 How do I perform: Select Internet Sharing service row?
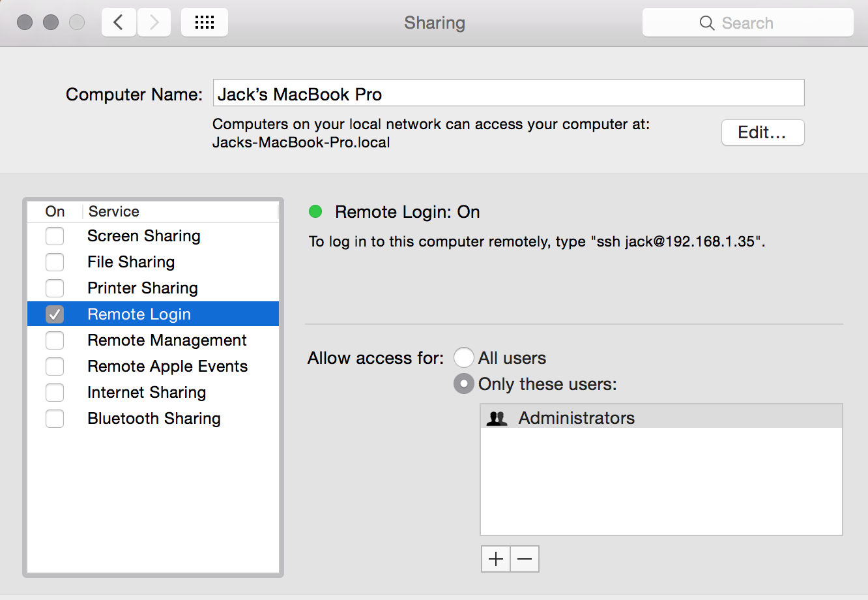pos(147,393)
